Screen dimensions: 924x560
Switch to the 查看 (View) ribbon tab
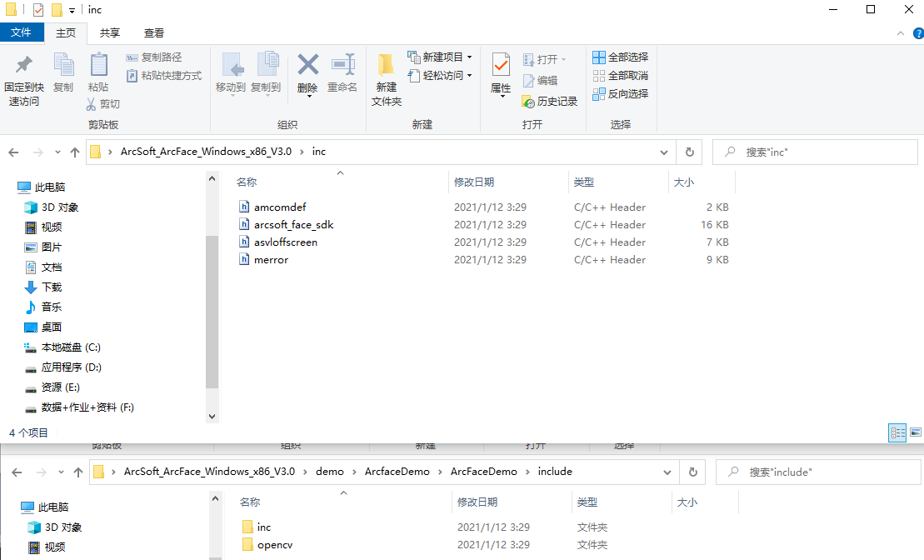pos(153,32)
